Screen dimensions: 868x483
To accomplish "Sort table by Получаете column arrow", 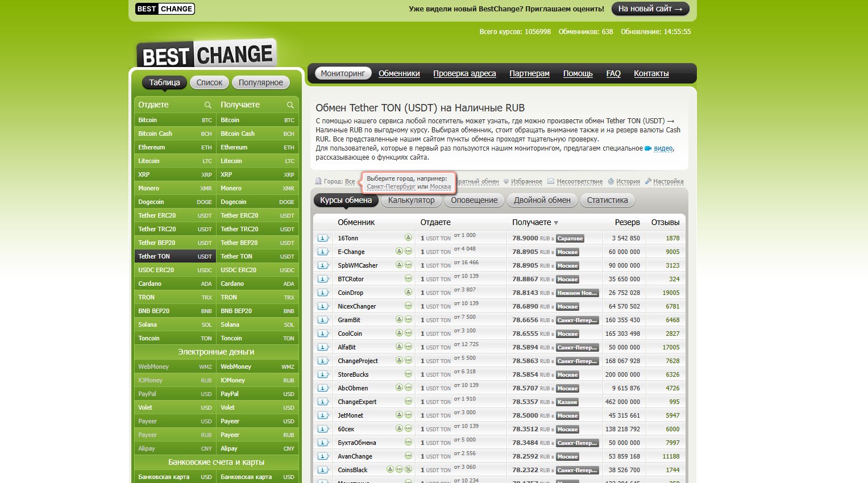I will (x=556, y=223).
